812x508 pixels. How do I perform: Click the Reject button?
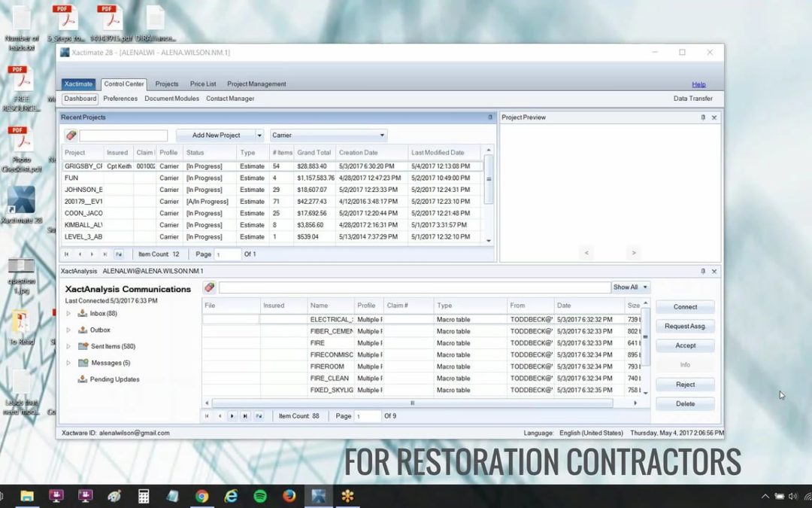click(x=685, y=385)
